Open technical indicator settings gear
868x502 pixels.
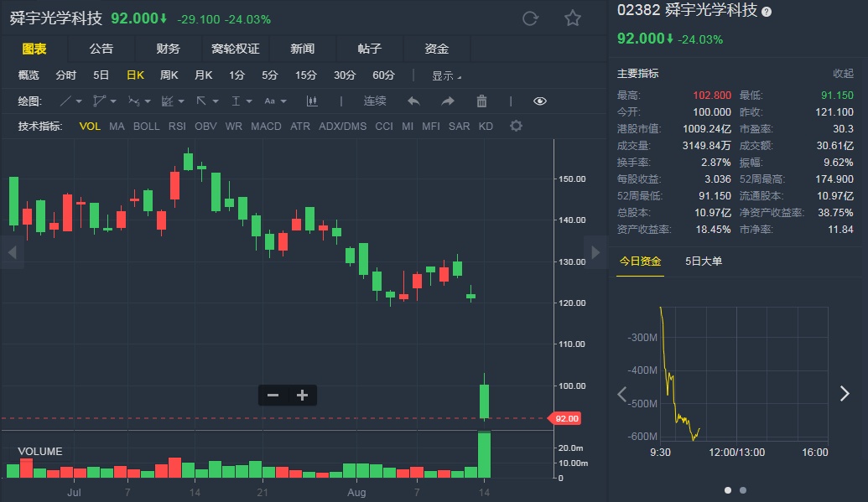[x=516, y=127]
